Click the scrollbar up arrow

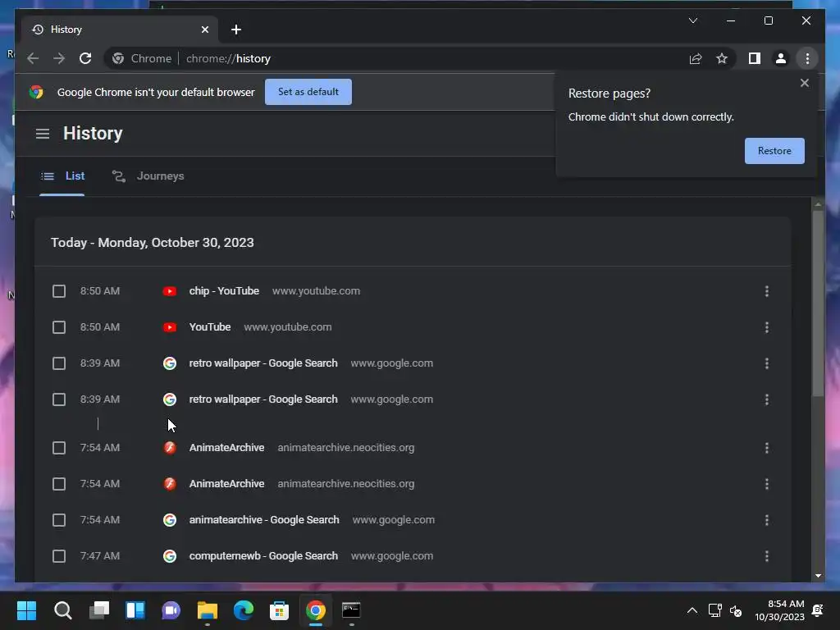[x=818, y=204]
